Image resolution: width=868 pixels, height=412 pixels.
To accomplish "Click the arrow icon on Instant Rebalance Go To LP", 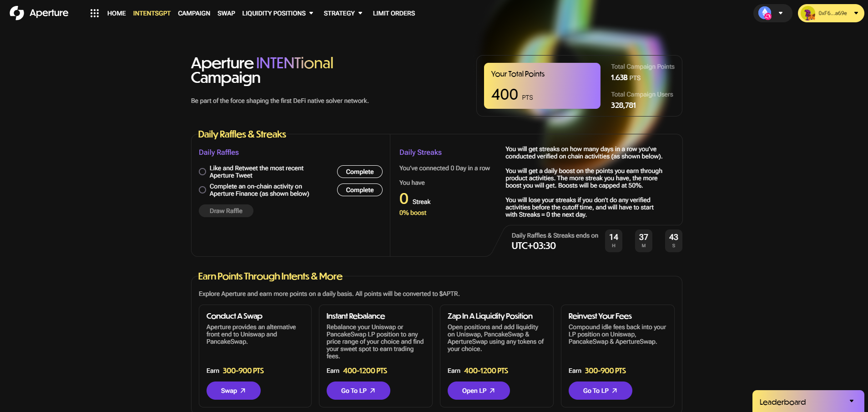I will [373, 391].
